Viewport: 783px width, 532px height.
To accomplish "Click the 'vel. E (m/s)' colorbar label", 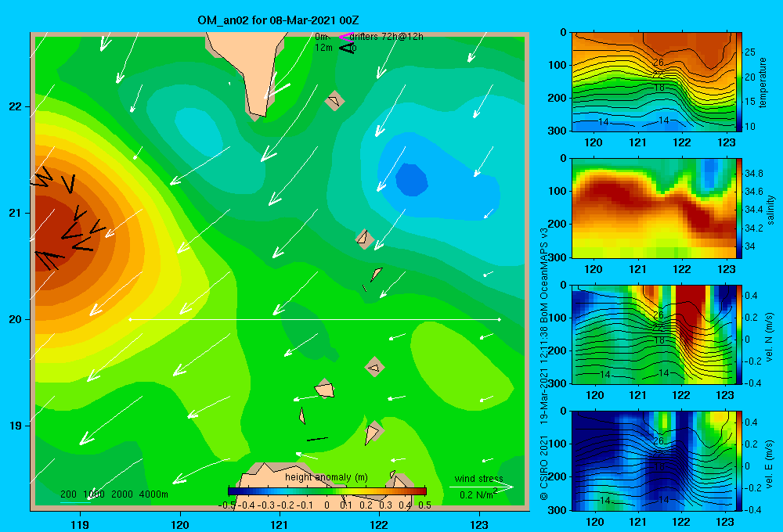I will 769,463.
